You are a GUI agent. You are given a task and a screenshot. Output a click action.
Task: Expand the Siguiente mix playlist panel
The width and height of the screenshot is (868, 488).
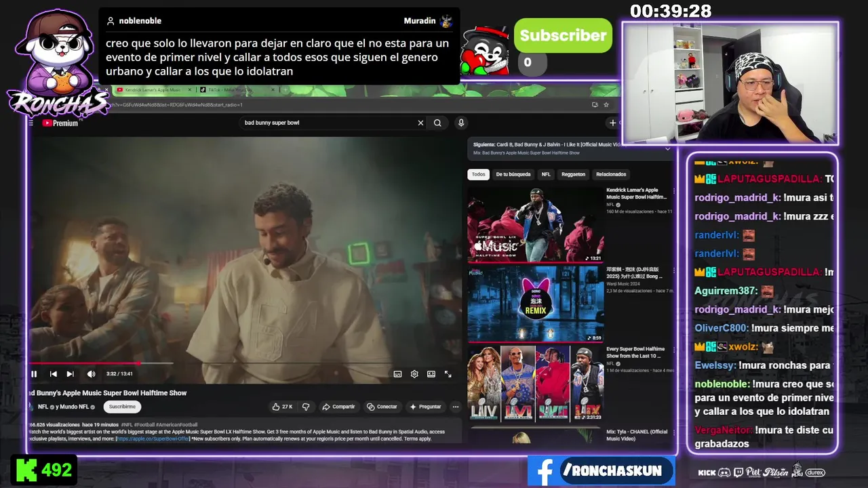pyautogui.click(x=667, y=148)
